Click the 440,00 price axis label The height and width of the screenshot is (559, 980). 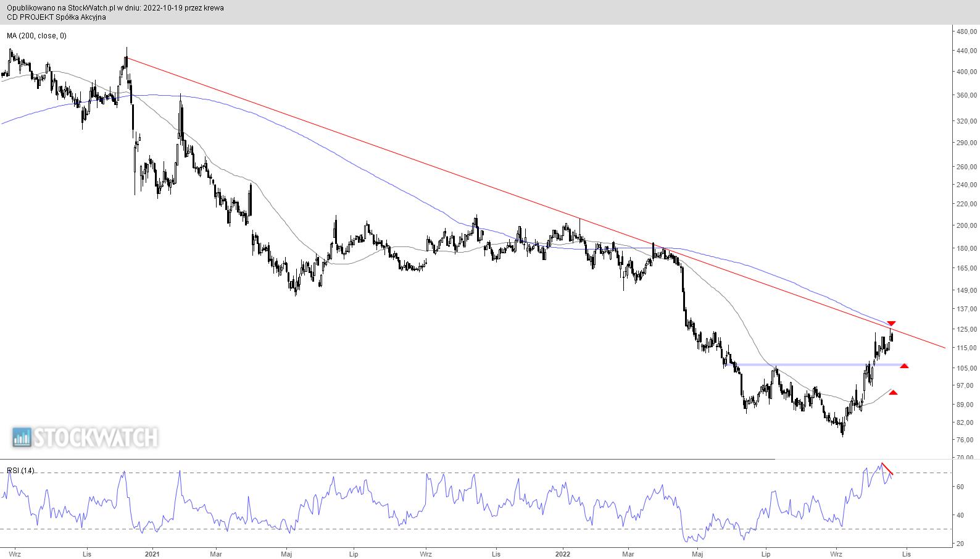967,51
